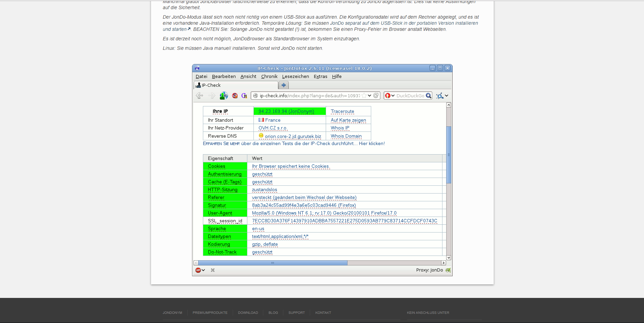Click vertical scrollbar thumb in browser

(x=449, y=155)
